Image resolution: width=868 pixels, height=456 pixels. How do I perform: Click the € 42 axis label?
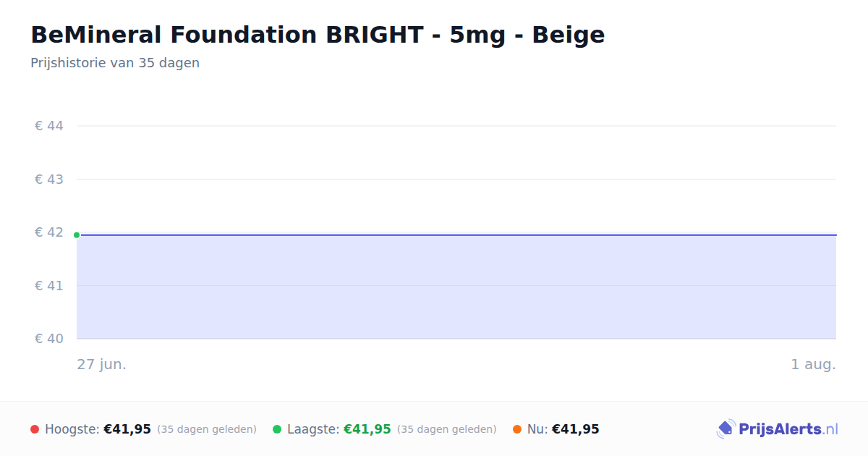49,232
